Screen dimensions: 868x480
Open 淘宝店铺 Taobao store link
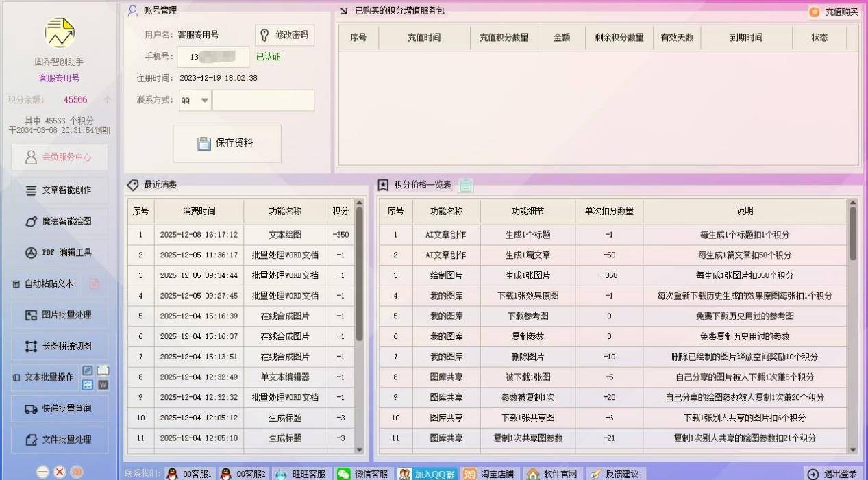(490, 474)
